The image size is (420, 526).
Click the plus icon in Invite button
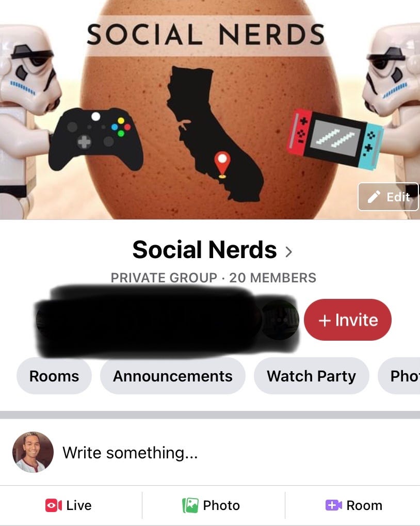coord(325,321)
